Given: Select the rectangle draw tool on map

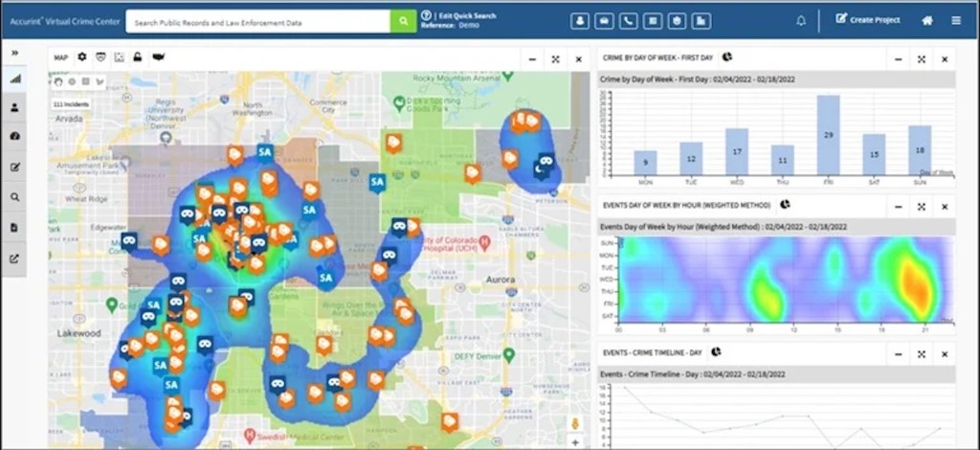Looking at the screenshot, I should coord(85,81).
